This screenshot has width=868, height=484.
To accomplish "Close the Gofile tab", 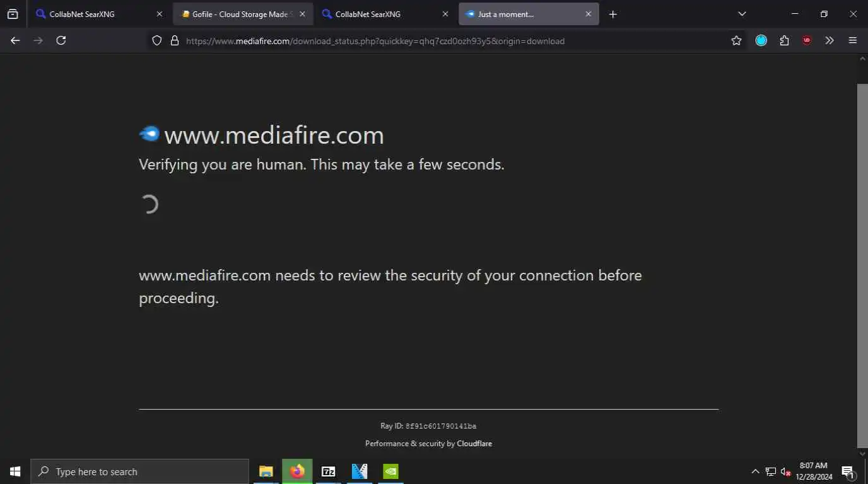I will click(x=302, y=14).
